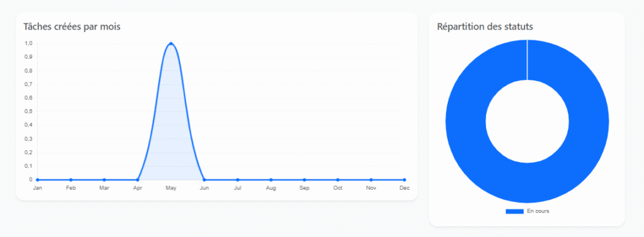
Task: Click the Répartition des statuts heading
Action: 485,26
